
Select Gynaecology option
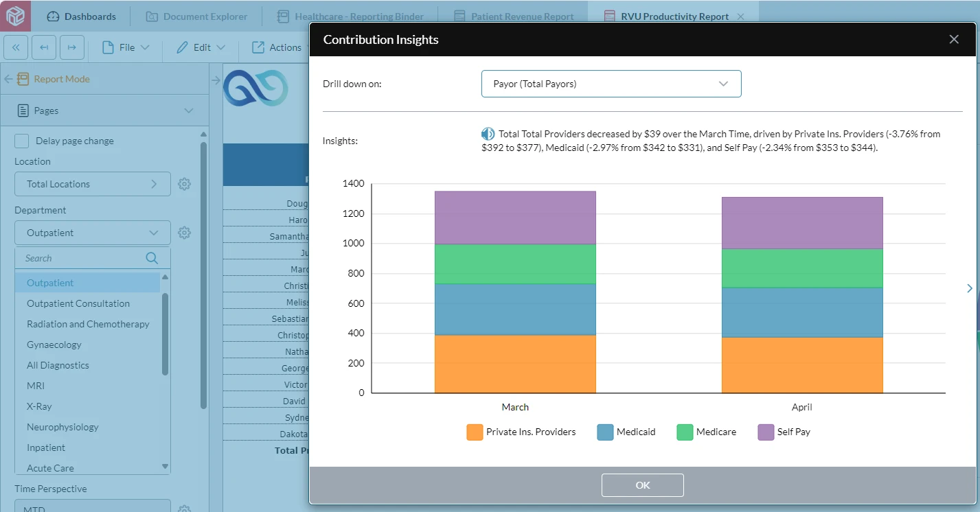tap(87, 345)
